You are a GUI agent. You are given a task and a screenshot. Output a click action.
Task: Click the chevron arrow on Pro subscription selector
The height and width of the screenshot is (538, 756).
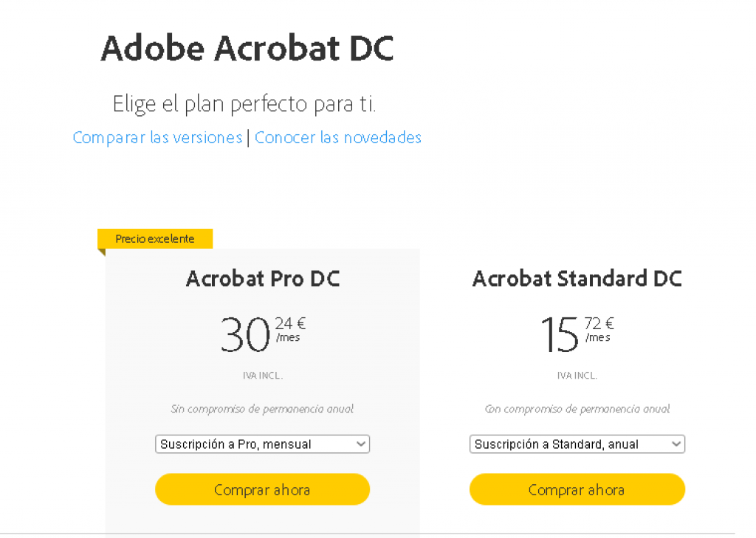[x=361, y=444]
